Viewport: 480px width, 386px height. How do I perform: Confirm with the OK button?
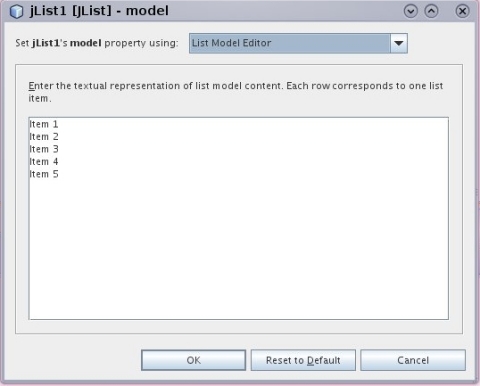pos(193,360)
